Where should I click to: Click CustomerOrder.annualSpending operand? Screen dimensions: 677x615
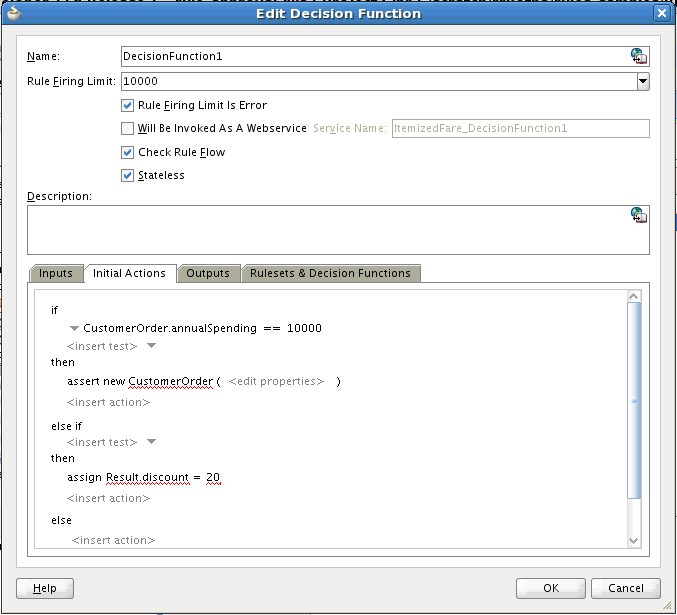point(170,328)
